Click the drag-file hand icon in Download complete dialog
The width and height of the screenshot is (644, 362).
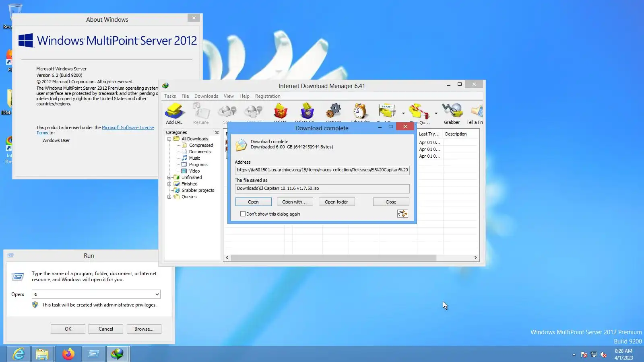(x=402, y=214)
